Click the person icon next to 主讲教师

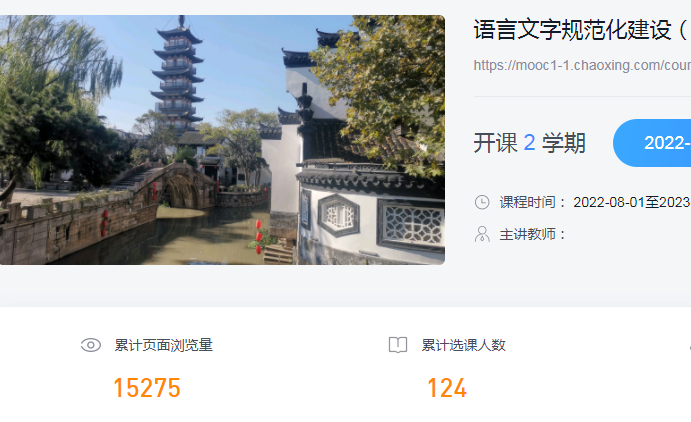[482, 234]
